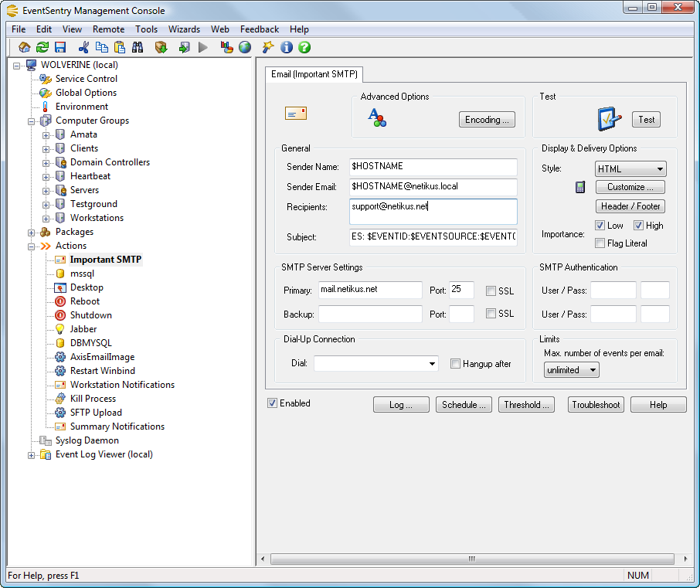
Task: Click the Primary SMTP server field
Action: (370, 290)
